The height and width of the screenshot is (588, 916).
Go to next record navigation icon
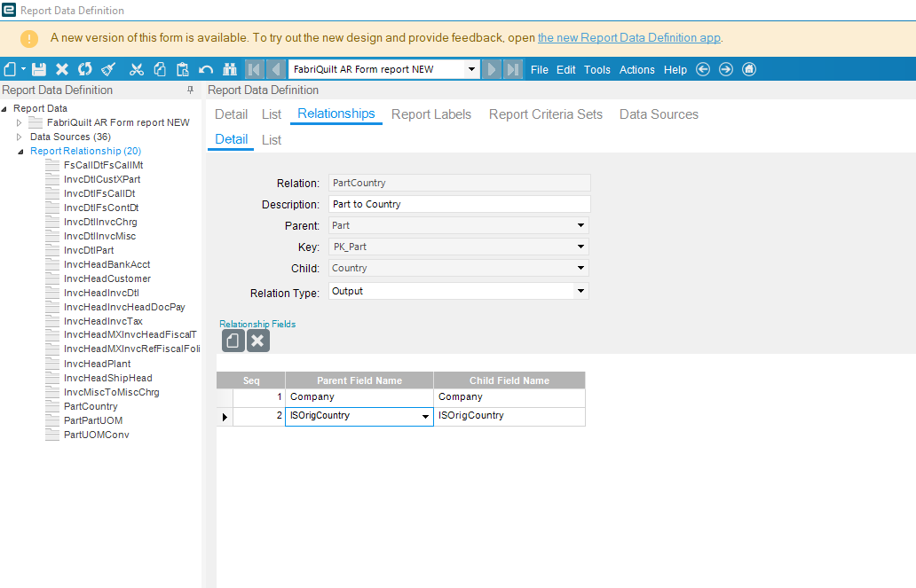(x=492, y=69)
